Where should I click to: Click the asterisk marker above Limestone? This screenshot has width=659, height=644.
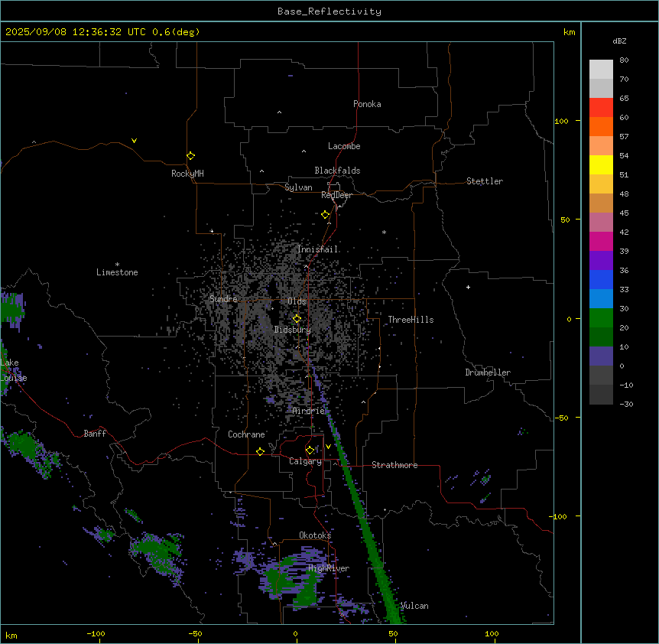pos(117,265)
